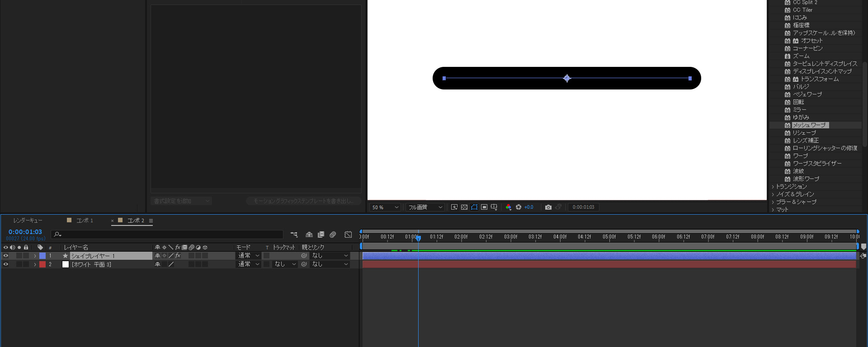The height and width of the screenshot is (347, 868).
Task: Toggle 3D layer switch for ホワイト 平面 3
Action: point(205,264)
